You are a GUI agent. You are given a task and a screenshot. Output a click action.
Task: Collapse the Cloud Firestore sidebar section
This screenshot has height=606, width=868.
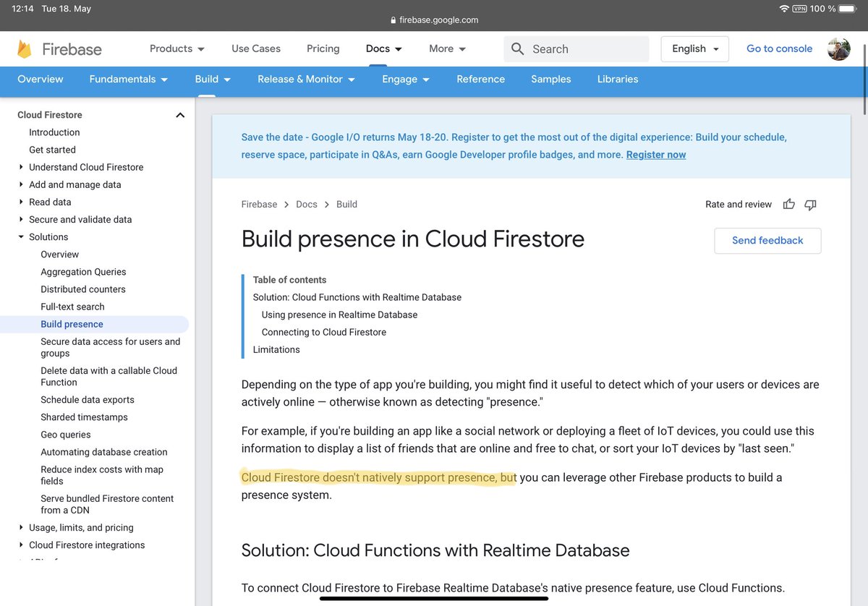179,114
